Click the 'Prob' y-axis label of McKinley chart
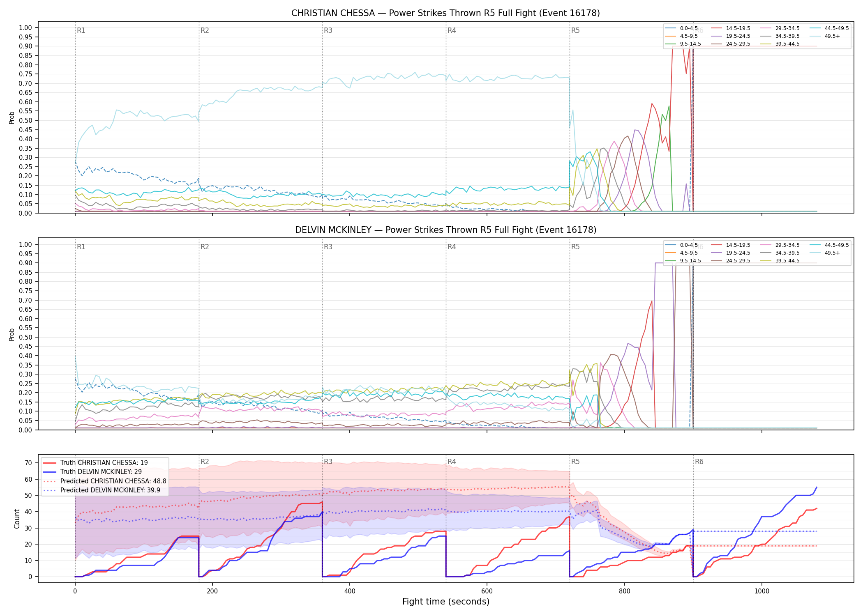The width and height of the screenshot is (863, 616). click(x=12, y=334)
